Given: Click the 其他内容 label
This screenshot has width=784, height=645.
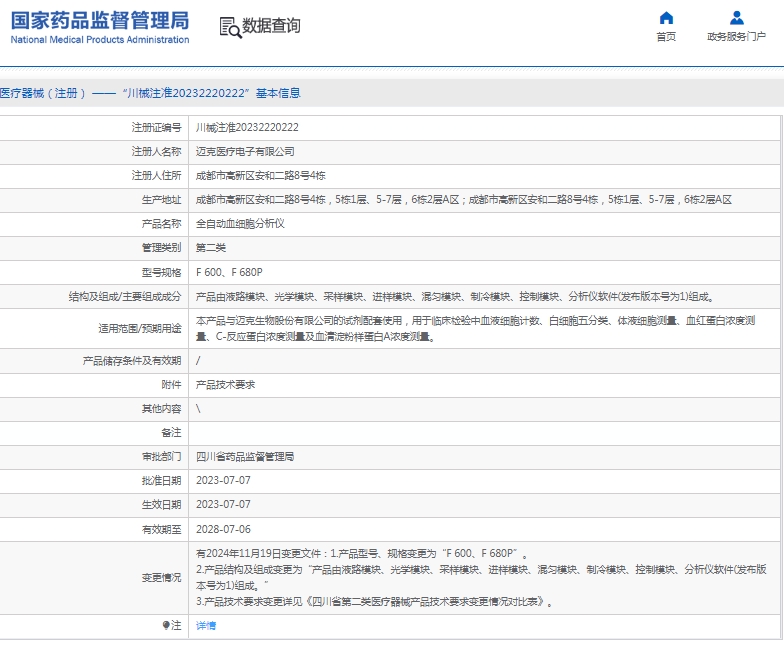Looking at the screenshot, I should 162,408.
